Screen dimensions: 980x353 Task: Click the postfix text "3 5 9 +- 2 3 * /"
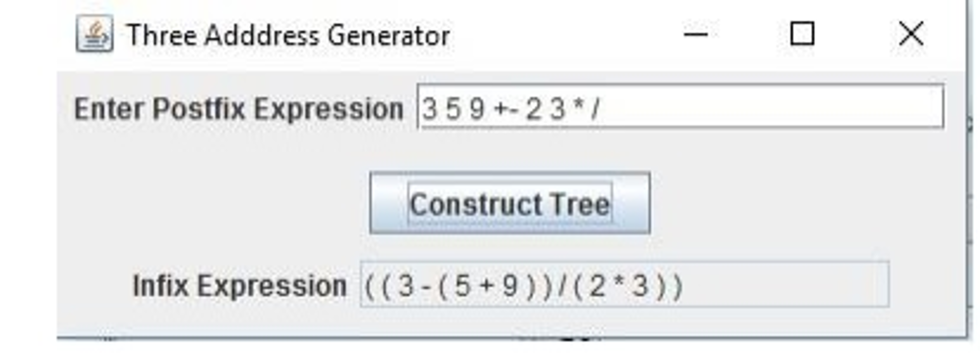point(511,109)
